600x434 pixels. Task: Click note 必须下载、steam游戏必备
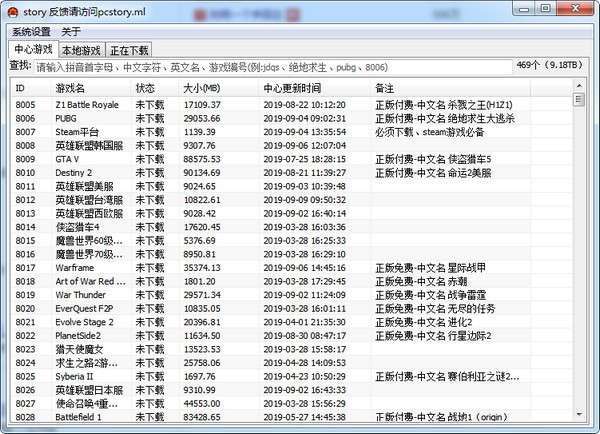coord(429,132)
